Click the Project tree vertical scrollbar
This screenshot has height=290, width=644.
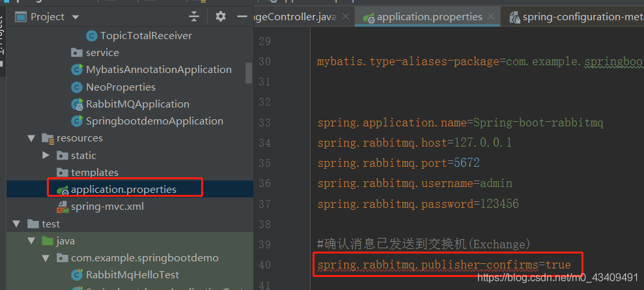(249, 73)
